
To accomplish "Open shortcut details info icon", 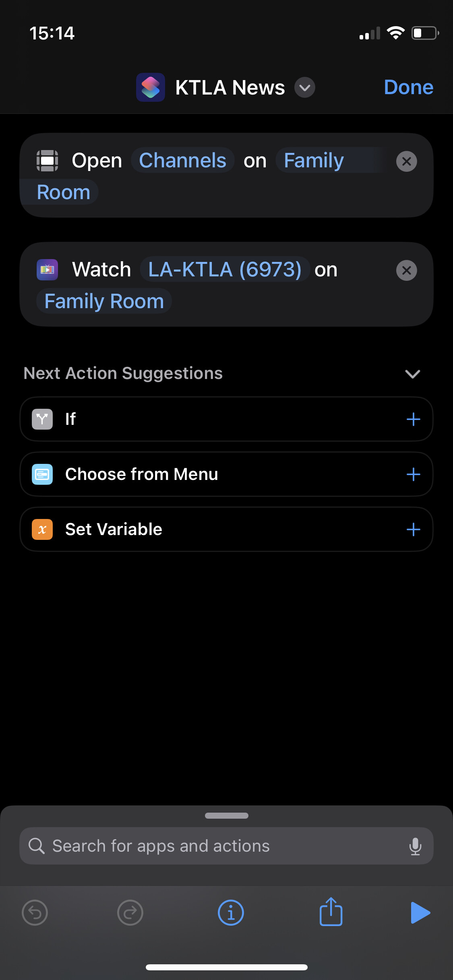I will point(231,912).
